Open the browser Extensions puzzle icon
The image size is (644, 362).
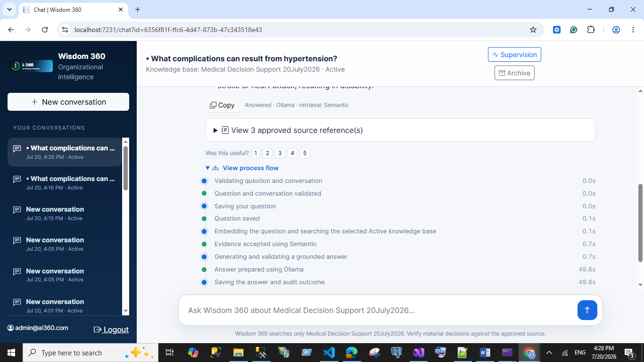tap(591, 30)
